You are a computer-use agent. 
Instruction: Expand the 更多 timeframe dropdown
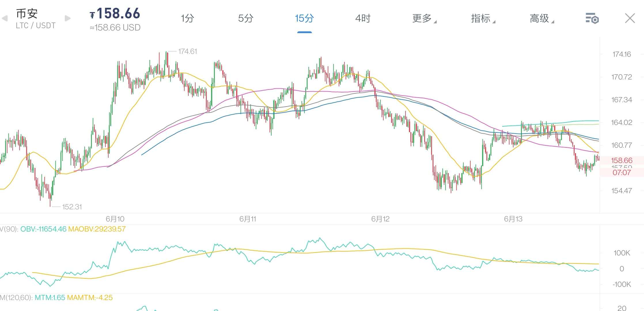(x=424, y=18)
